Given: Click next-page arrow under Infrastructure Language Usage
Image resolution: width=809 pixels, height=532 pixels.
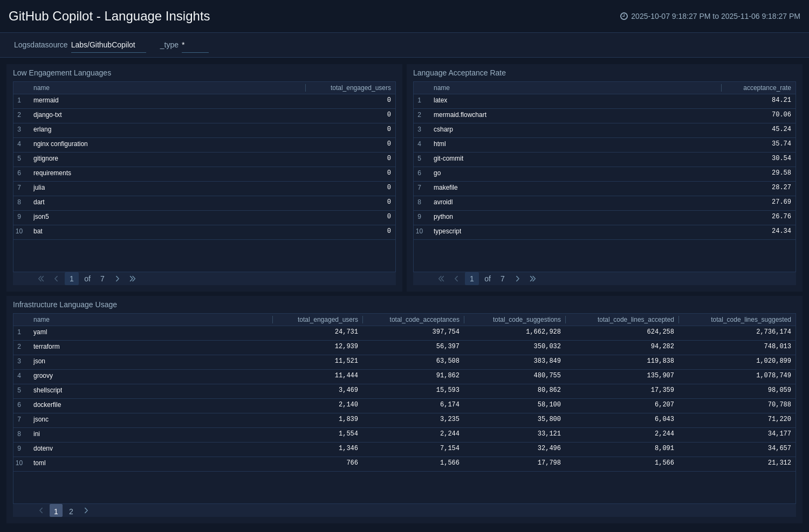Looking at the screenshot, I should coord(86,510).
